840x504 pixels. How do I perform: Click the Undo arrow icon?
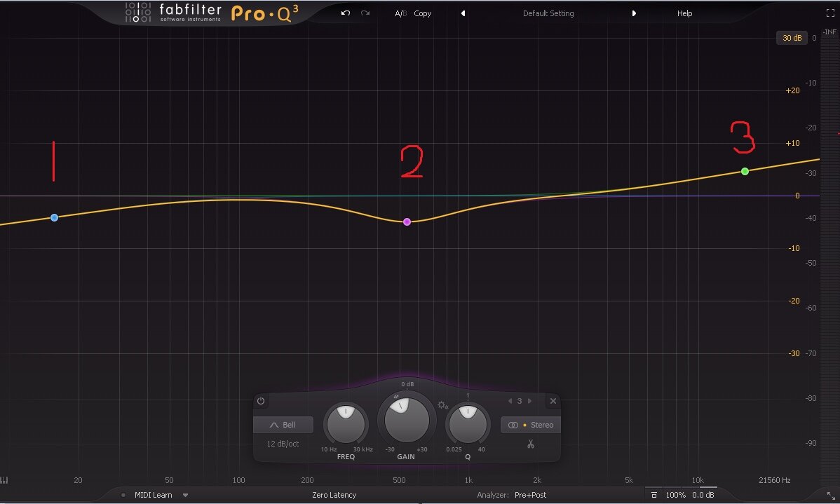[346, 13]
